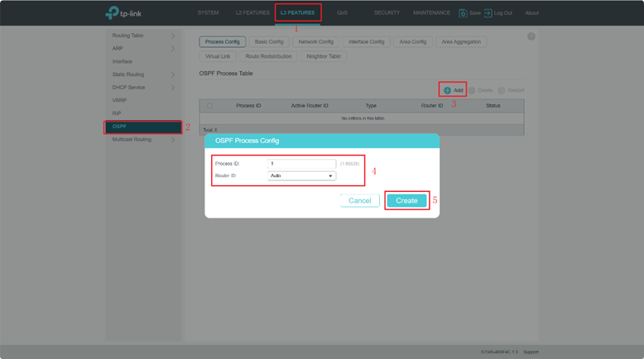
Task: Switch to the Interface Config tab
Action: [x=367, y=42]
